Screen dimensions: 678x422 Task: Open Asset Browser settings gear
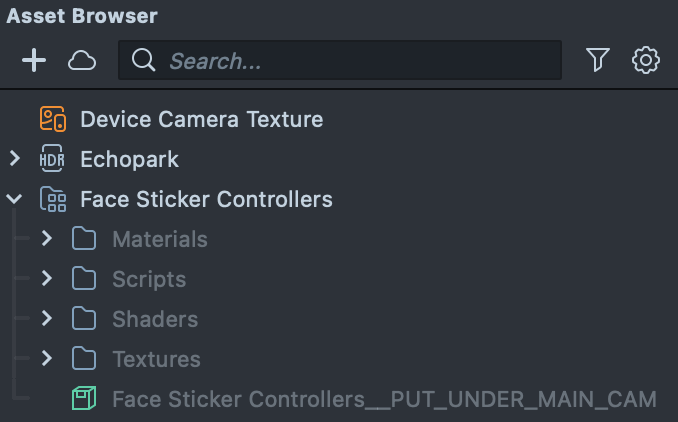pyautogui.click(x=646, y=61)
